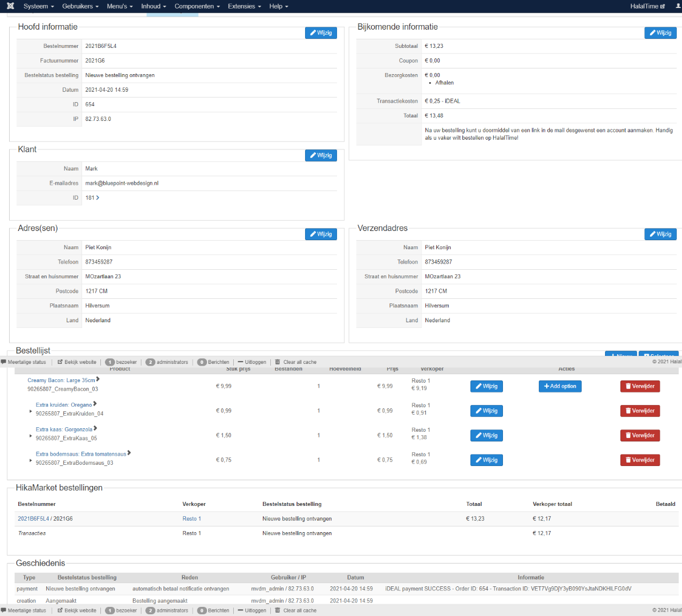This screenshot has width=682, height=616.
Task: Open the Inhoud menu
Action: tap(153, 6)
